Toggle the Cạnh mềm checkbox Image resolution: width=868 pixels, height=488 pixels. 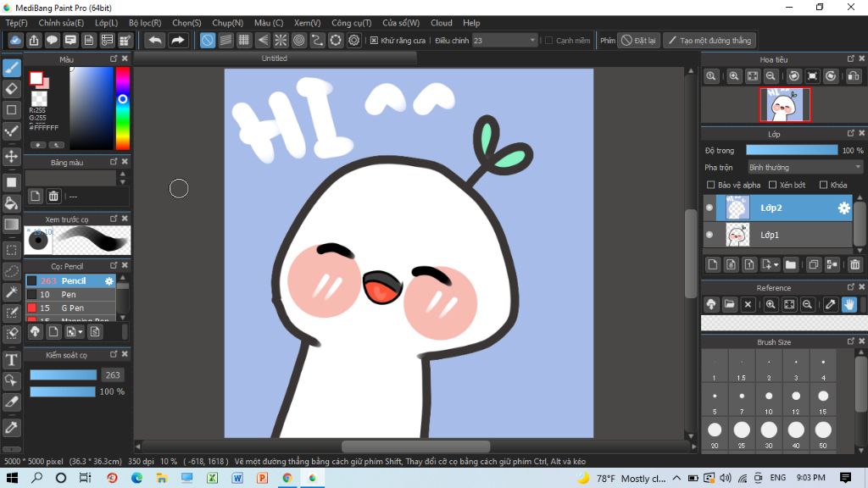[548, 41]
